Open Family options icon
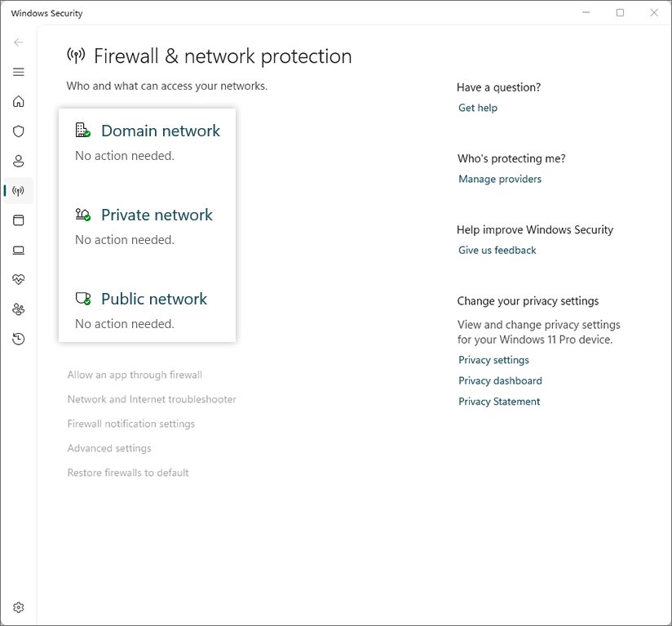Image resolution: width=672 pixels, height=626 pixels. (x=19, y=309)
